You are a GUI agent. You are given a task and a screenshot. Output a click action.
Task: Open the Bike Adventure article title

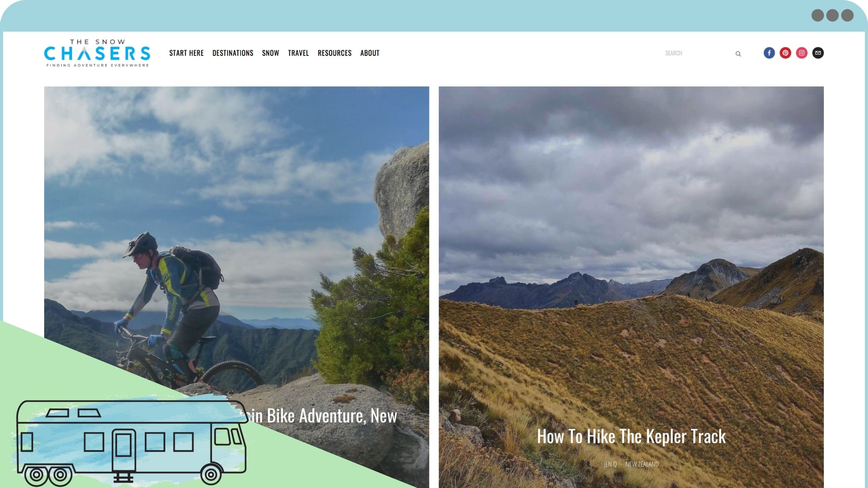click(x=320, y=416)
